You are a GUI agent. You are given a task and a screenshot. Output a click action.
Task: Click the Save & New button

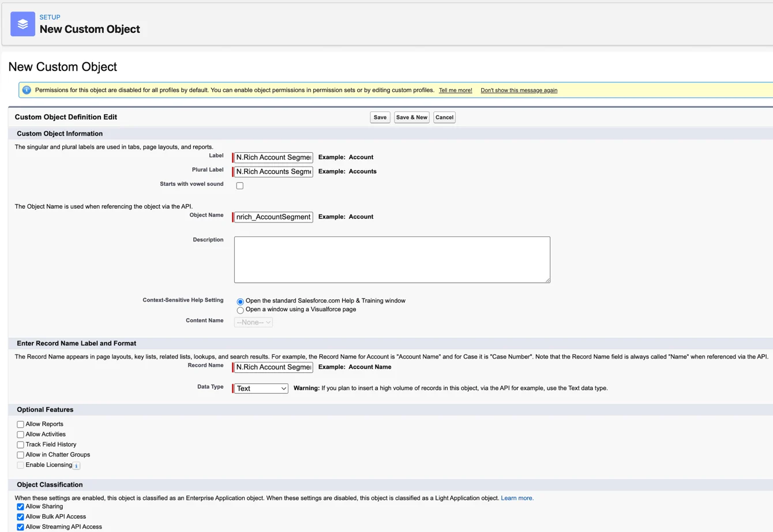412,118
